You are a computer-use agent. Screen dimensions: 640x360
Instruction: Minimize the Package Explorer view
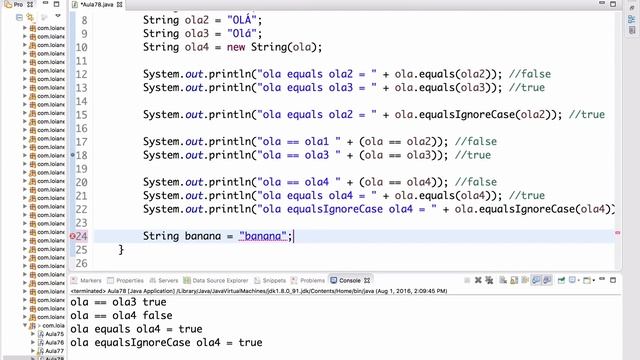click(45, 4)
